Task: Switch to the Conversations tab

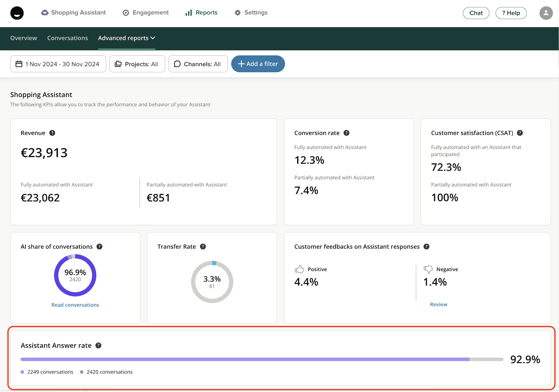Action: (67, 38)
